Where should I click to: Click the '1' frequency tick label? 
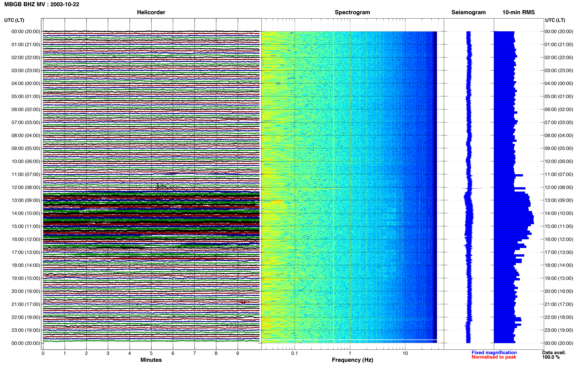(350, 353)
